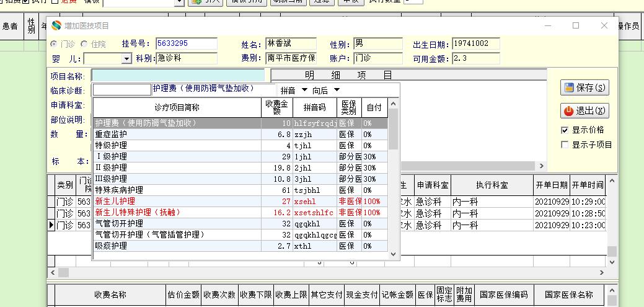644x307 pixels.
Task: Click the 挂号号 field showing 5633295
Action: point(187,43)
